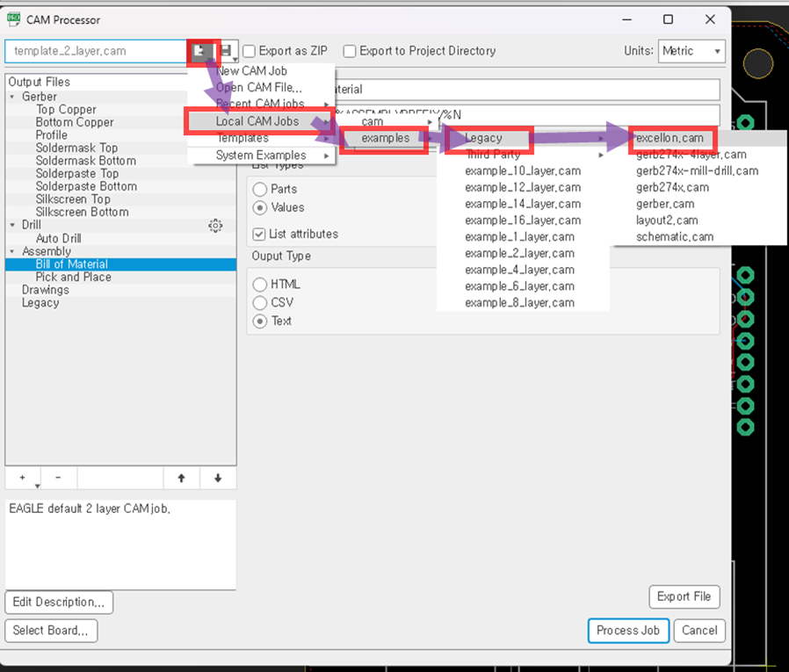Click the Process Job button
This screenshot has height=672, width=789.
[628, 630]
